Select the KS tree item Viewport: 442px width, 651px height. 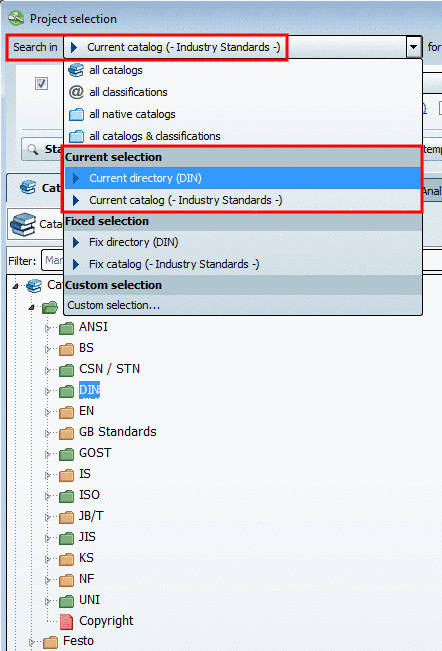coord(86,558)
